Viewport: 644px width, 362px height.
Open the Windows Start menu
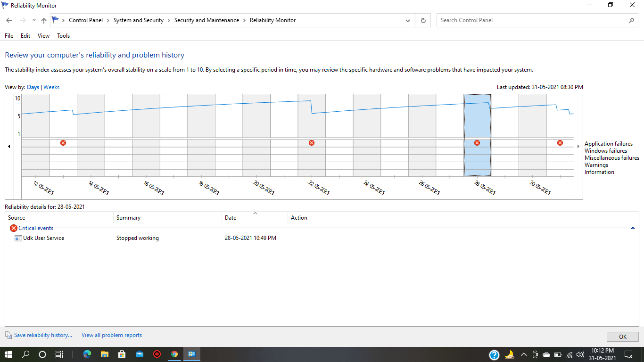8,354
